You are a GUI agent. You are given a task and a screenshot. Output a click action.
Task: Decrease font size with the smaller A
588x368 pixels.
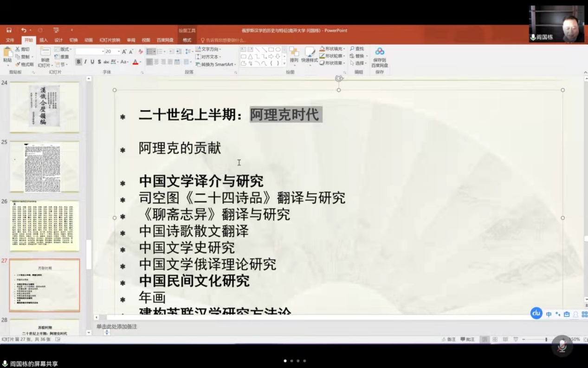pos(131,52)
